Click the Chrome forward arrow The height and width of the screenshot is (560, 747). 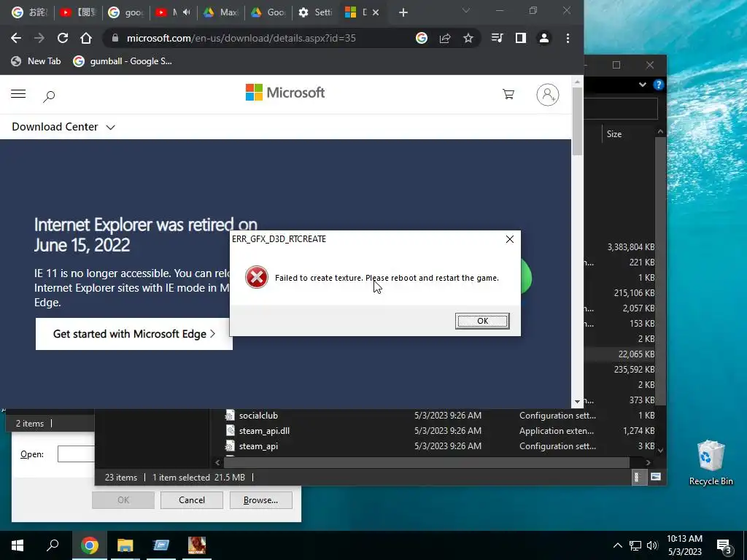point(39,38)
